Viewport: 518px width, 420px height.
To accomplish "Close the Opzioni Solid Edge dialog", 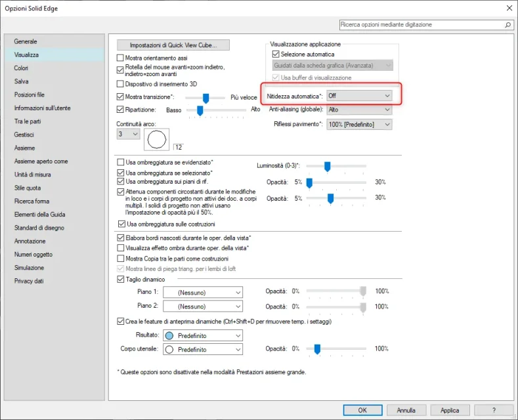I will [x=509, y=8].
